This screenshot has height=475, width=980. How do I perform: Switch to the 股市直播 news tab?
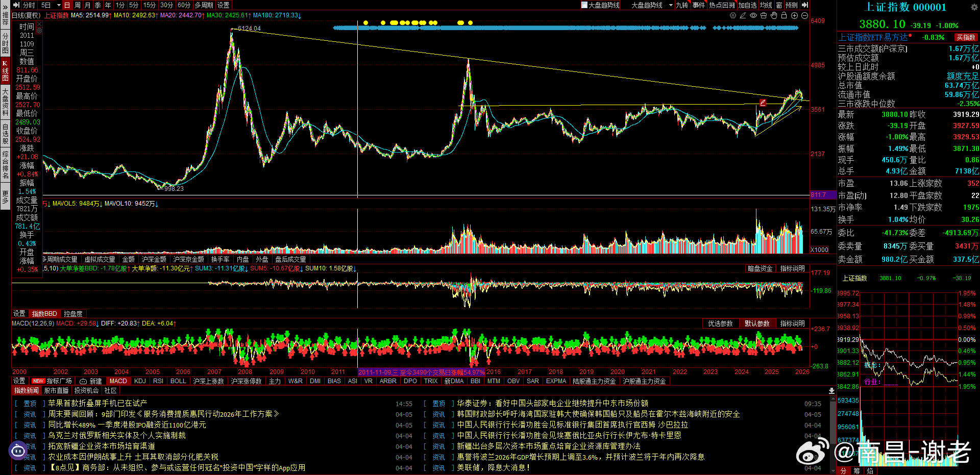(x=56, y=390)
